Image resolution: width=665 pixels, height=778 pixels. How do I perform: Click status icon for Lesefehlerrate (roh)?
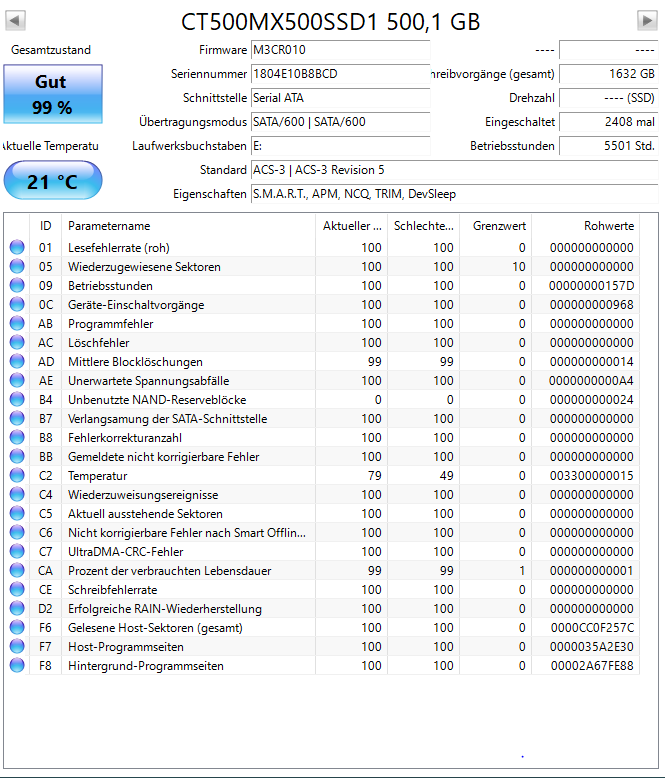[x=17, y=247]
